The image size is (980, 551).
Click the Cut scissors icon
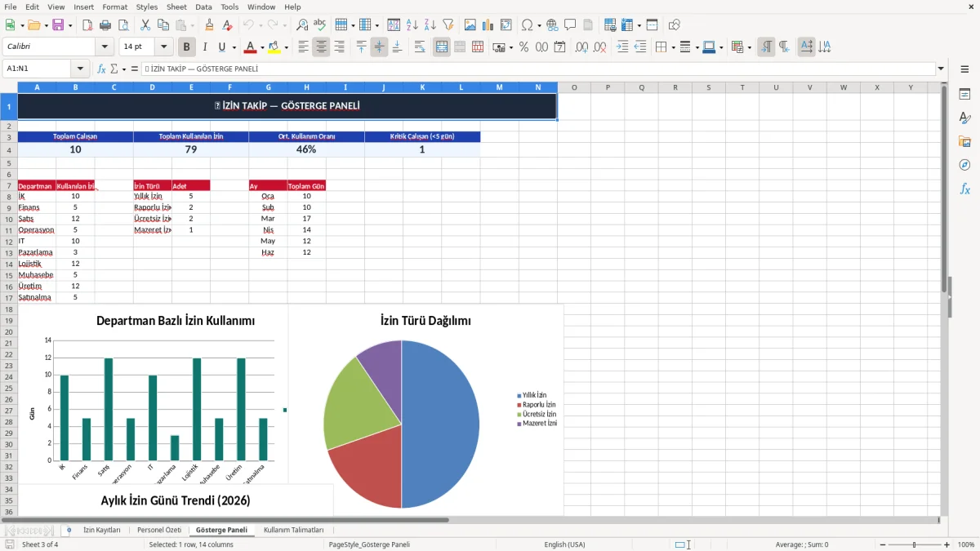145,25
